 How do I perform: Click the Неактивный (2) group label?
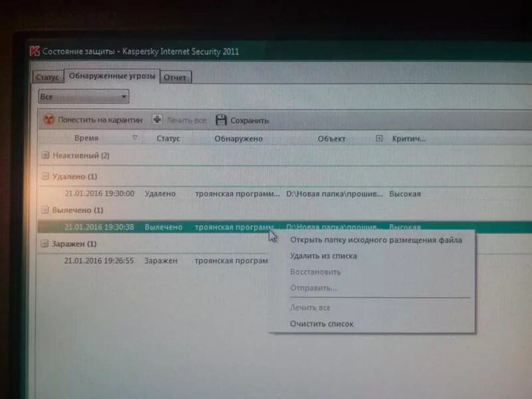point(81,156)
